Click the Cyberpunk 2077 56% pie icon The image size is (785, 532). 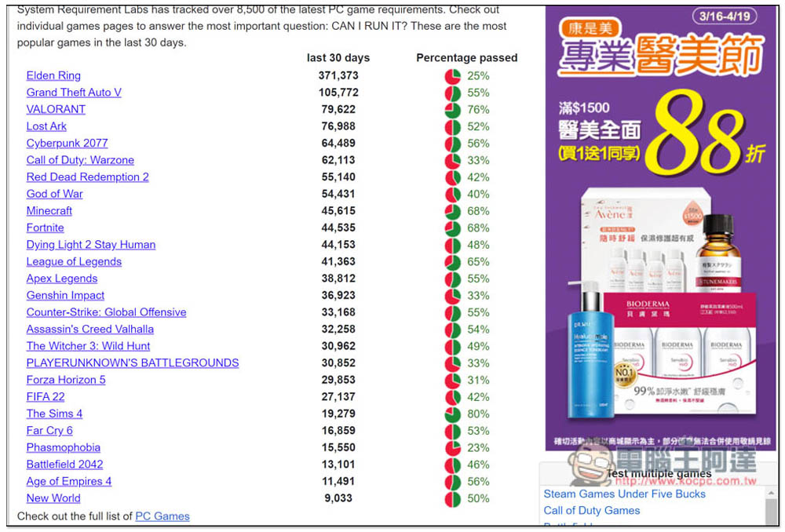[x=453, y=144]
